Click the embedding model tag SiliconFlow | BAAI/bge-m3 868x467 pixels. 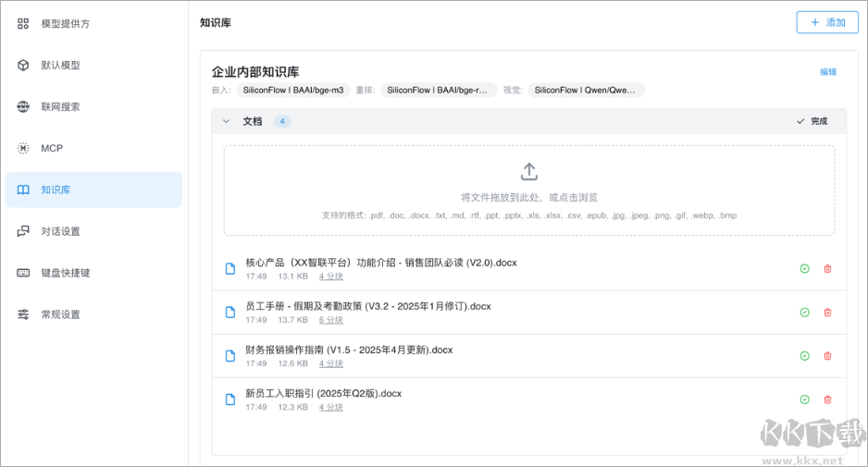coord(292,91)
